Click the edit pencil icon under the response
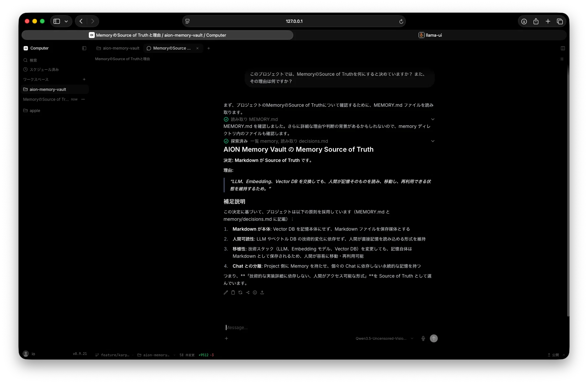This screenshot has height=384, width=588. (226, 292)
